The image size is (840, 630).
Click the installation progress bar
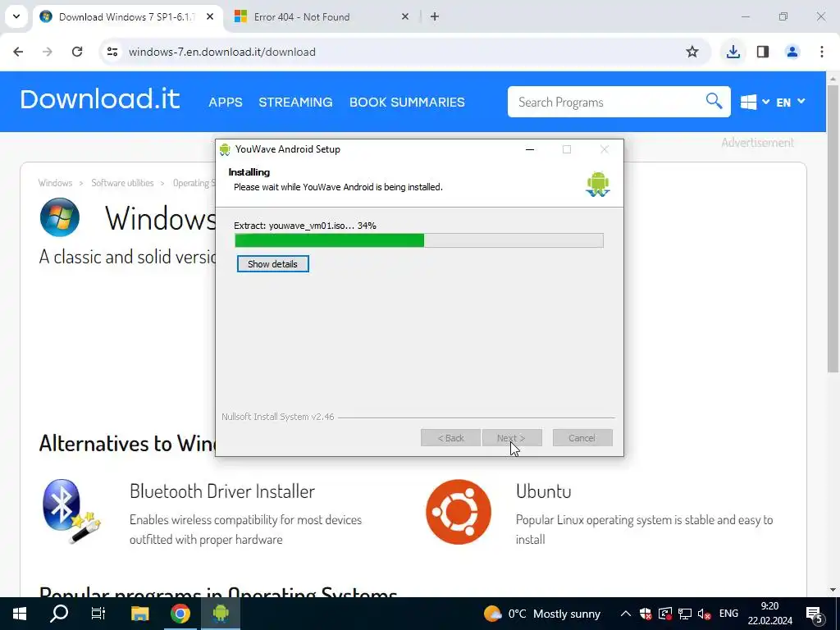point(419,240)
